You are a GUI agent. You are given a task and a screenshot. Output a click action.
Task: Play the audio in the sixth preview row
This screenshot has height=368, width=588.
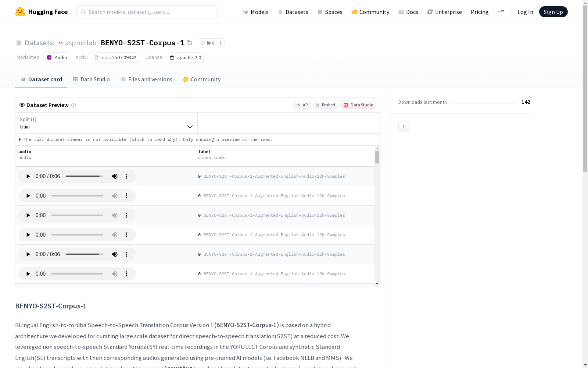[x=28, y=274]
